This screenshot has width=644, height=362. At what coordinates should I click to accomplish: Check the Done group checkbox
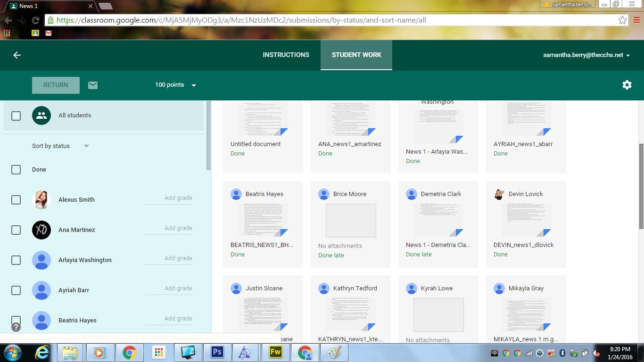pos(16,170)
